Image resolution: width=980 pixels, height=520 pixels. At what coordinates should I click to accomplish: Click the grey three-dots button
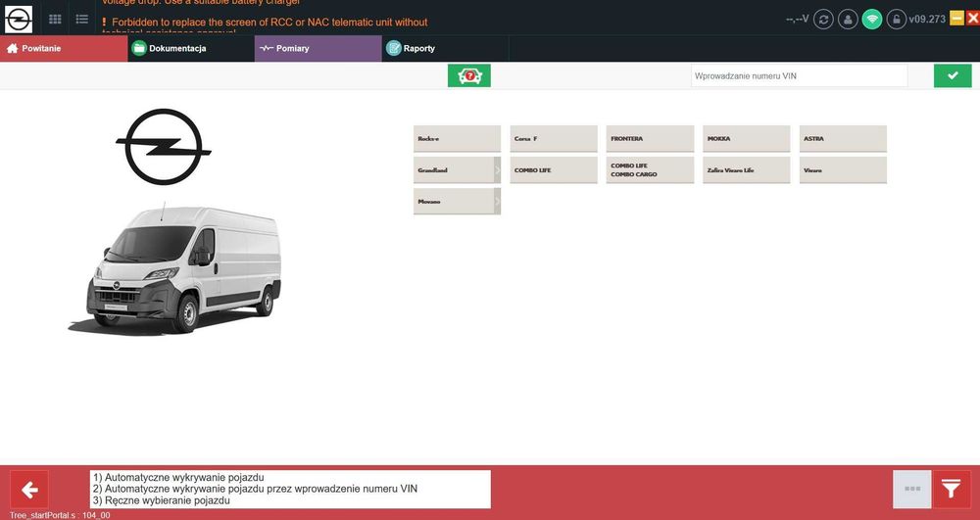(912, 490)
